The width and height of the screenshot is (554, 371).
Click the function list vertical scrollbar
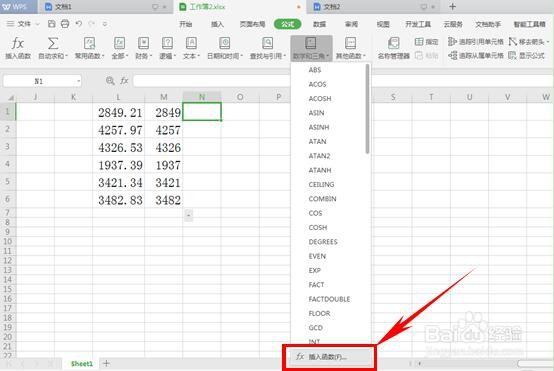click(367, 109)
